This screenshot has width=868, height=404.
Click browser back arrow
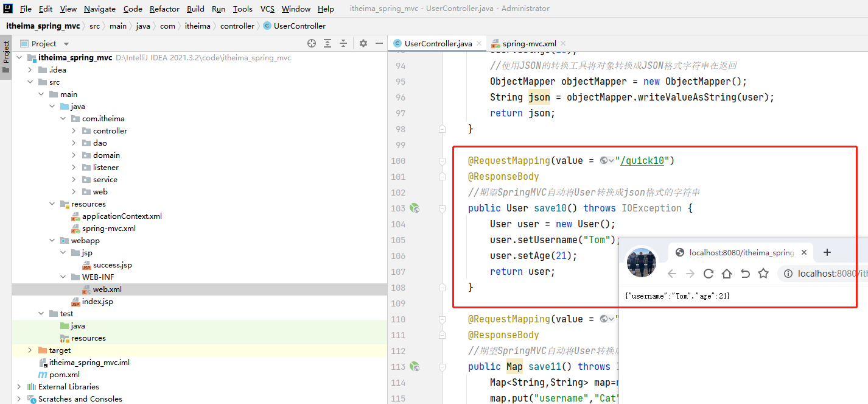pyautogui.click(x=672, y=274)
